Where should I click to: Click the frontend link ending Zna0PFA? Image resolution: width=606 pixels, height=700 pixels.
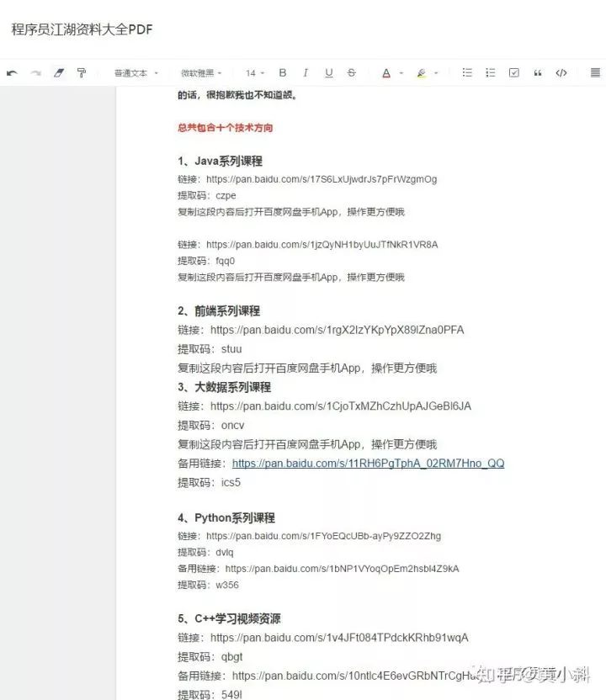[338, 330]
